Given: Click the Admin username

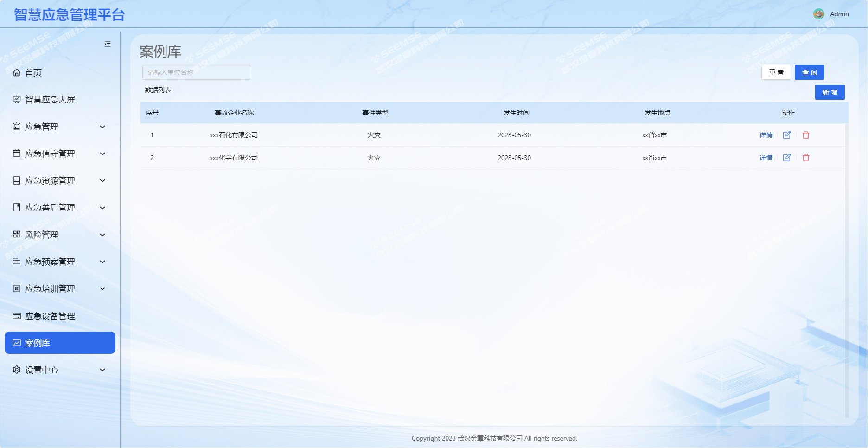Looking at the screenshot, I should point(839,14).
